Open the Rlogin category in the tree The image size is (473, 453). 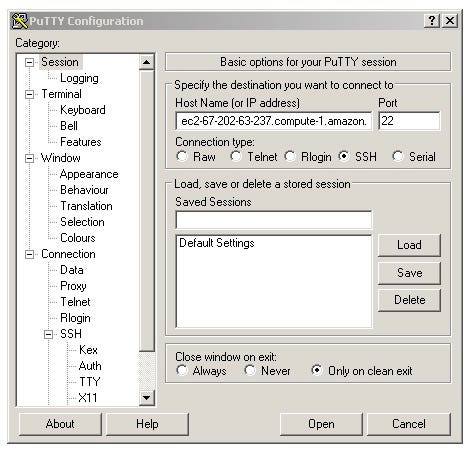pos(75,318)
